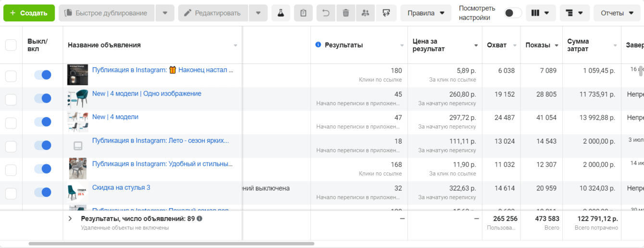The height and width of the screenshot is (248, 644).
Task: Click the info icon beside ad count
Action: coord(199,219)
